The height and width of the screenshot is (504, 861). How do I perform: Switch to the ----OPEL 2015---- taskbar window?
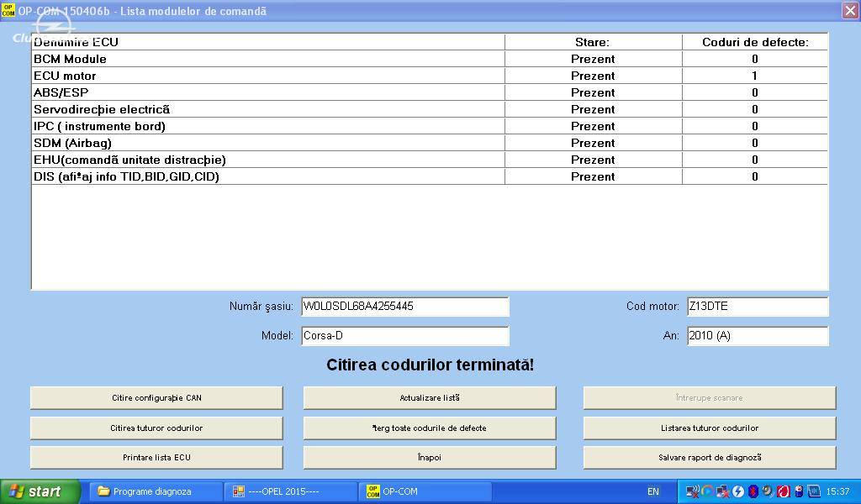[291, 491]
